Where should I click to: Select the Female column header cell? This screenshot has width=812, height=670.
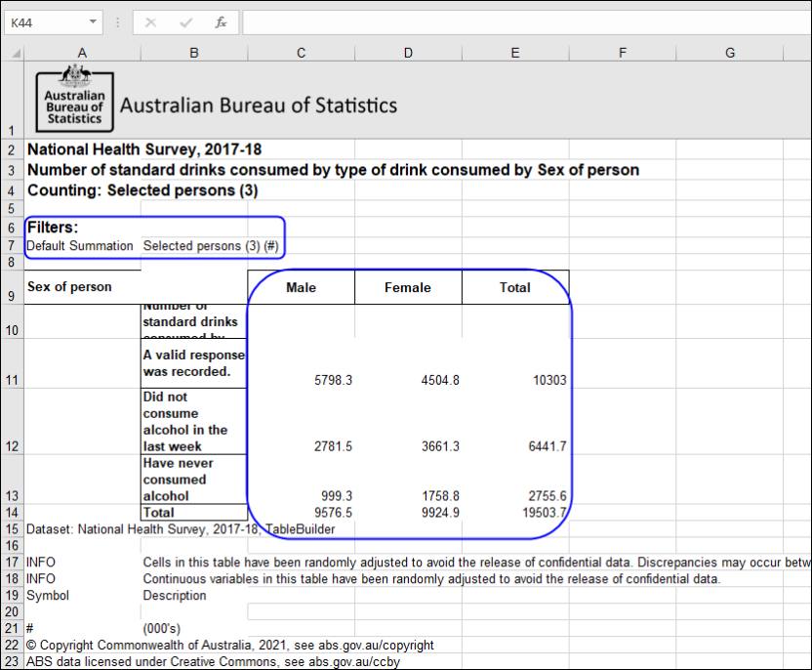(x=408, y=286)
